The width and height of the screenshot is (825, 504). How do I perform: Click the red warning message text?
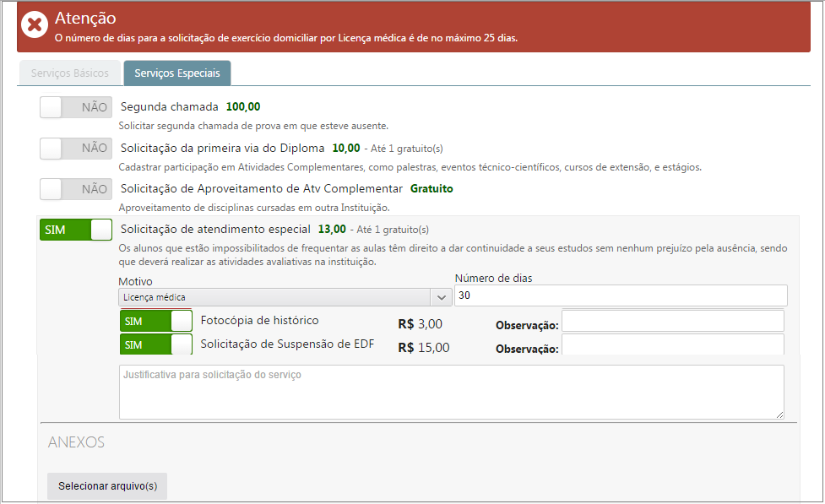[288, 38]
